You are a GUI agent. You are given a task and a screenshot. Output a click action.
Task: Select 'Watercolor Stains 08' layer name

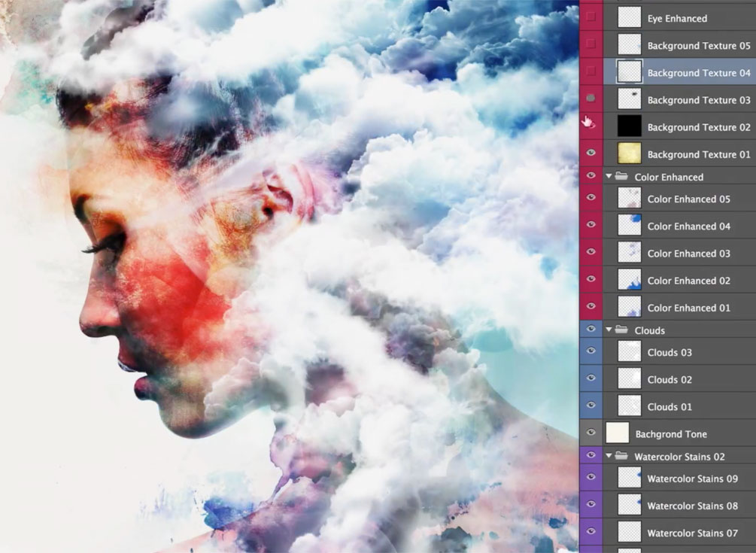point(693,506)
